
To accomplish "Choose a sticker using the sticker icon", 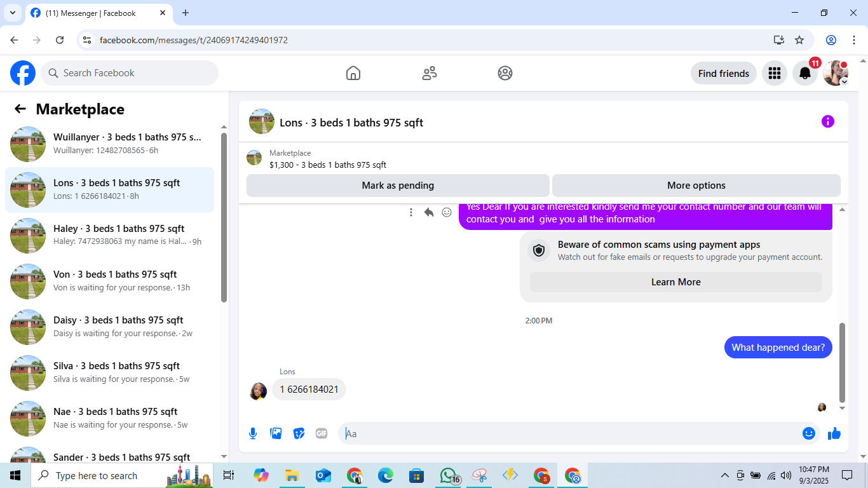I will (299, 433).
